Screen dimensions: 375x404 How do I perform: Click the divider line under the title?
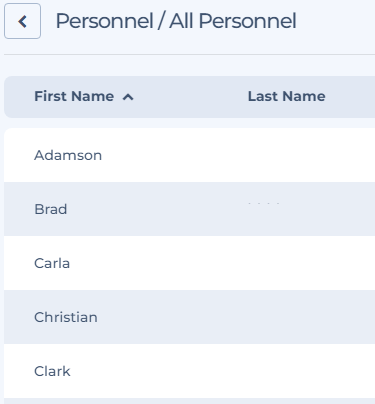(189, 54)
